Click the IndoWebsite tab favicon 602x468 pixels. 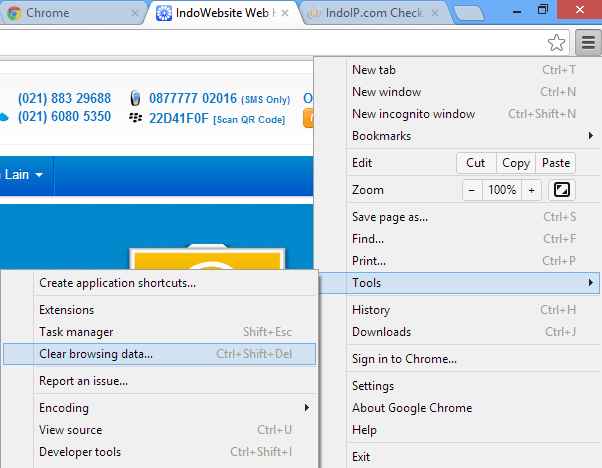pyautogui.click(x=165, y=14)
